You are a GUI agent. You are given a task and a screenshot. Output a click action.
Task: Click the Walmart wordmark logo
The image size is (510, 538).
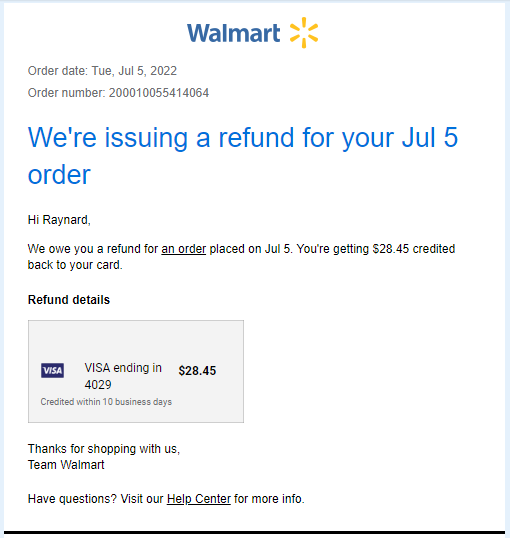[x=233, y=33]
